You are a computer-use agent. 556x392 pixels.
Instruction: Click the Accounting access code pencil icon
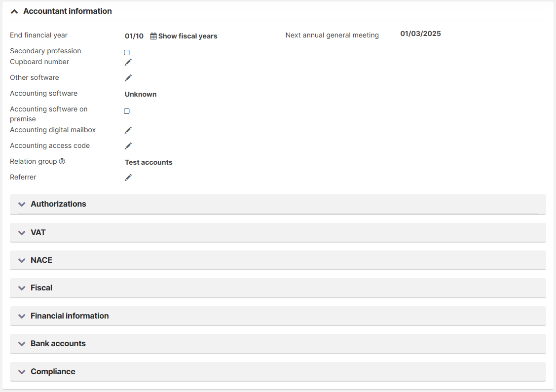point(128,146)
